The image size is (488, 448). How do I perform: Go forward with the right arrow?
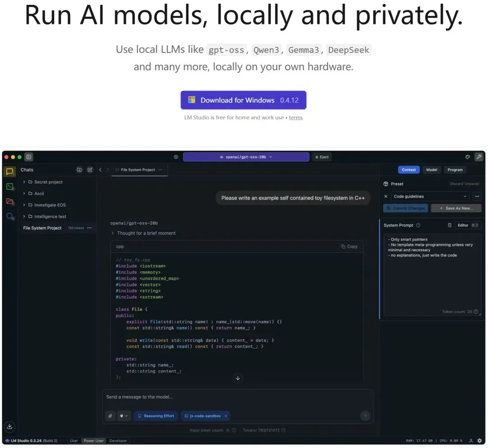point(108,170)
